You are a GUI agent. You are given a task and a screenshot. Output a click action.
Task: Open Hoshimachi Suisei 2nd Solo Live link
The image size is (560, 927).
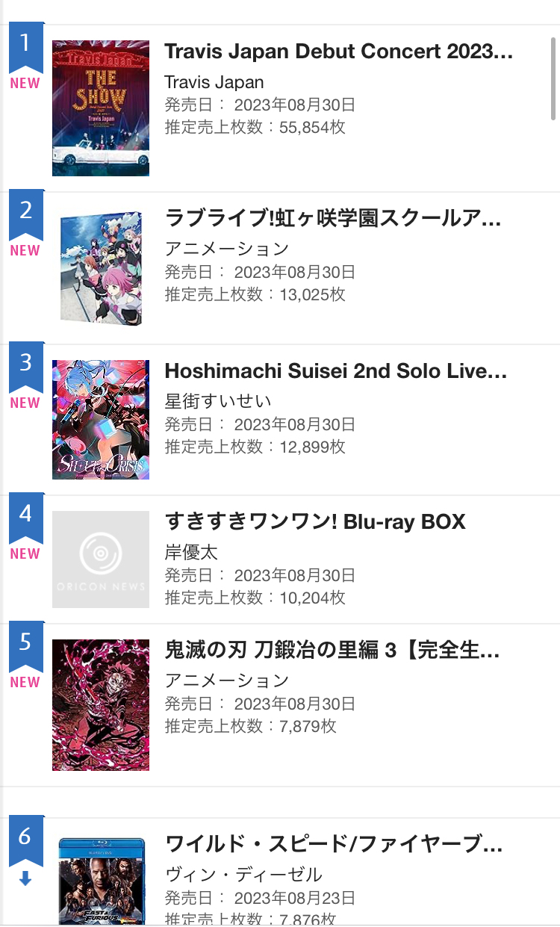(x=335, y=371)
